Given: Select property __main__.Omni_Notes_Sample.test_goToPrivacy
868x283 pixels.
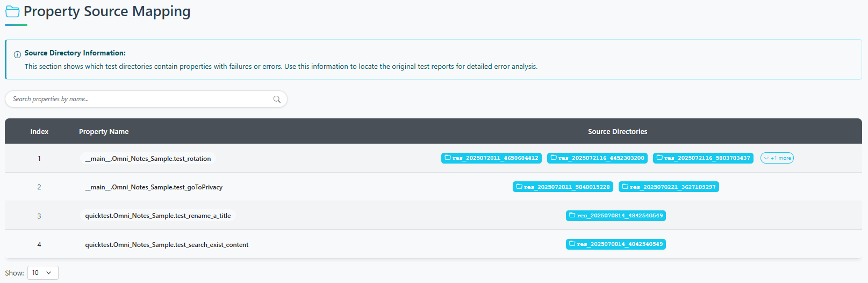Looking at the screenshot, I should [x=154, y=187].
